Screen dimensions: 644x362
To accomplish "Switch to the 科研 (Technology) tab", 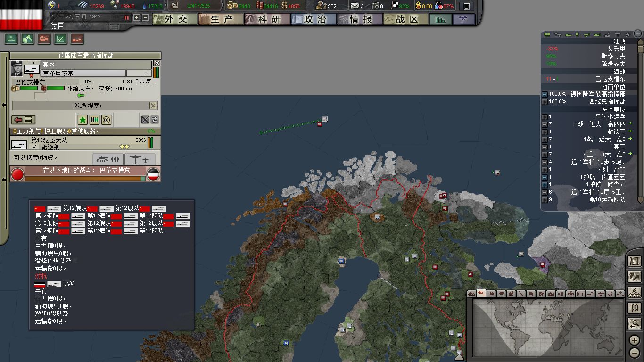I will coord(267,19).
